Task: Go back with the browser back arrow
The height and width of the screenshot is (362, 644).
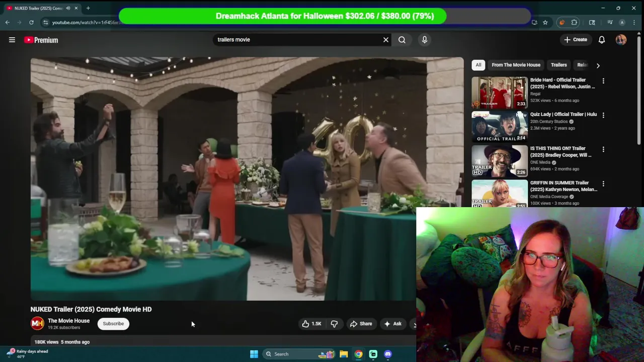Action: coord(7,23)
